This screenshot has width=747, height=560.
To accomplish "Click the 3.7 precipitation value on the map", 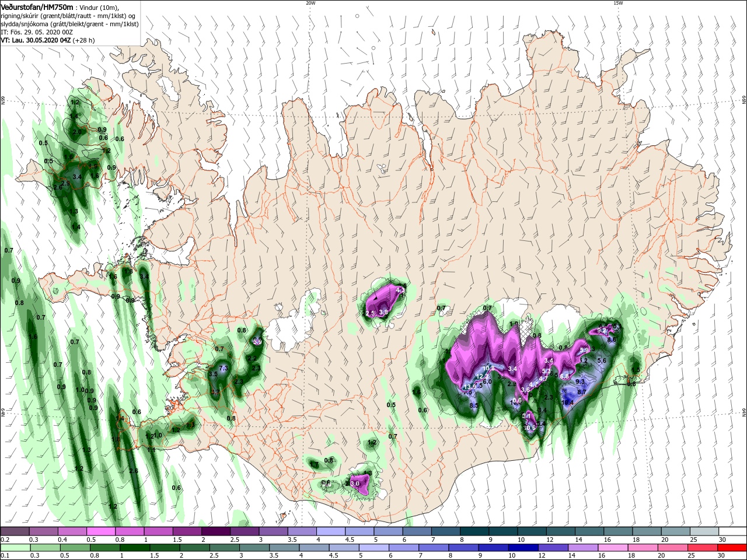I will click(215, 392).
